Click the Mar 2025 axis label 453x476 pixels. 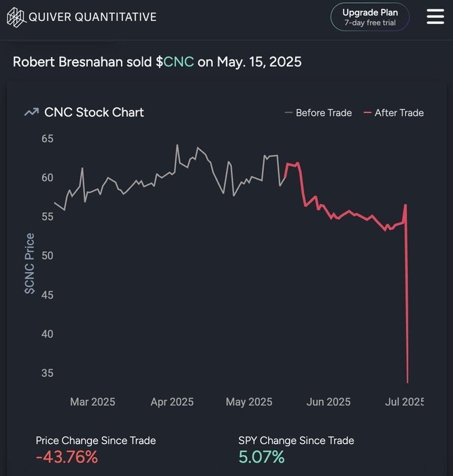93,402
